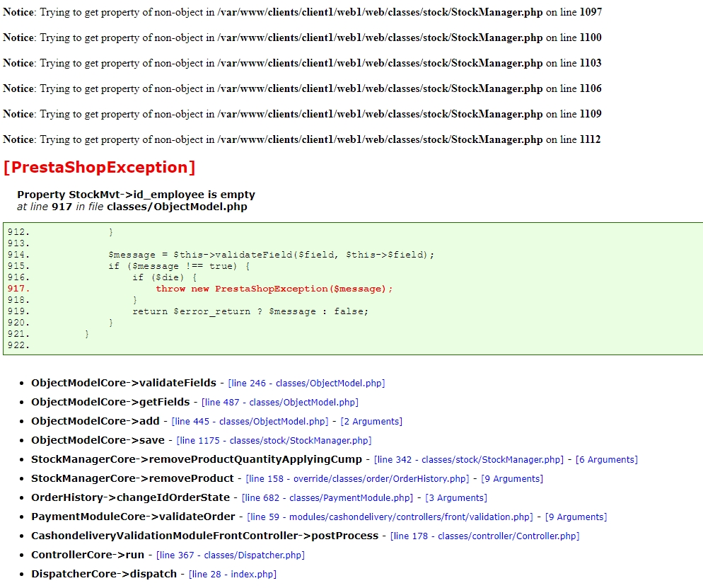Expand 3 Arguments for OrderHistory->changeIdOrderState
This screenshot has width=703, height=588.
pos(456,498)
